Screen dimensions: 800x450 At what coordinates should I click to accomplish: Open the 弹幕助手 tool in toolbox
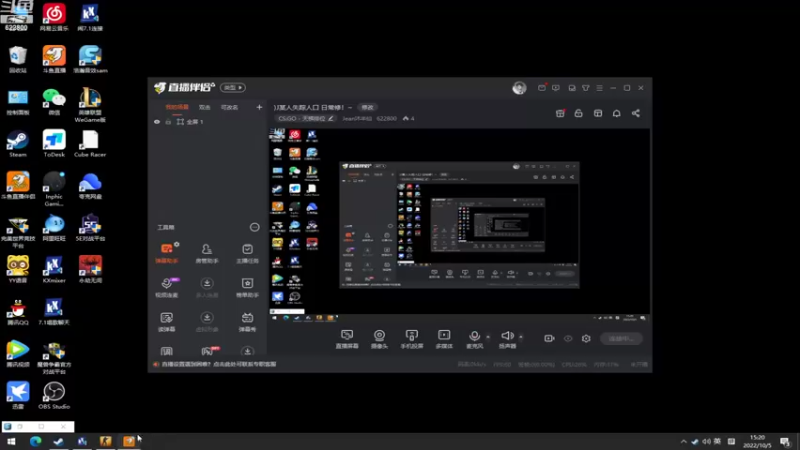point(166,253)
